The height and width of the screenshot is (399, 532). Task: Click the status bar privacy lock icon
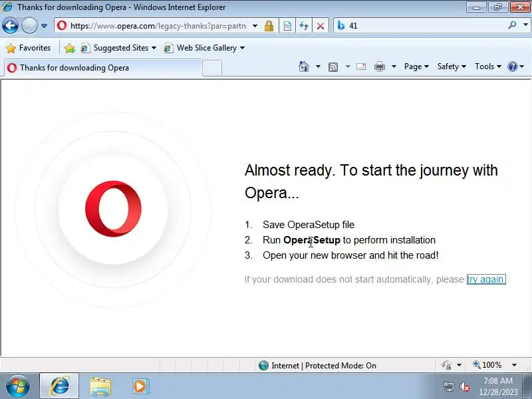[x=446, y=365]
